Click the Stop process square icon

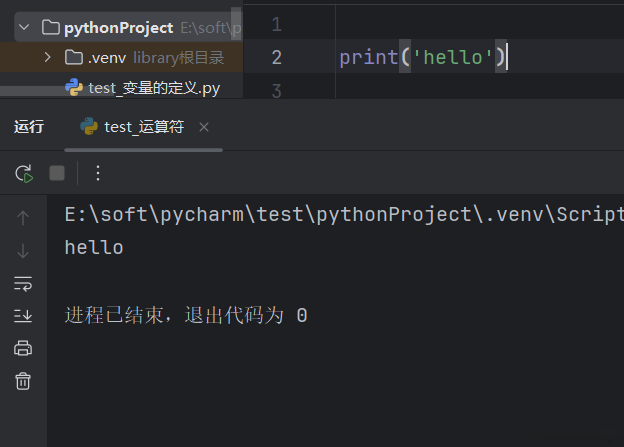pyautogui.click(x=57, y=173)
